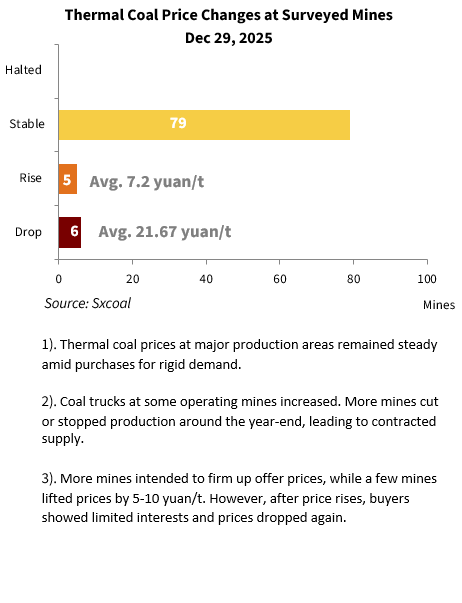462x603 pixels.
Task: Click the Avg. 21.67 yuan/t annotation
Action: [165, 232]
